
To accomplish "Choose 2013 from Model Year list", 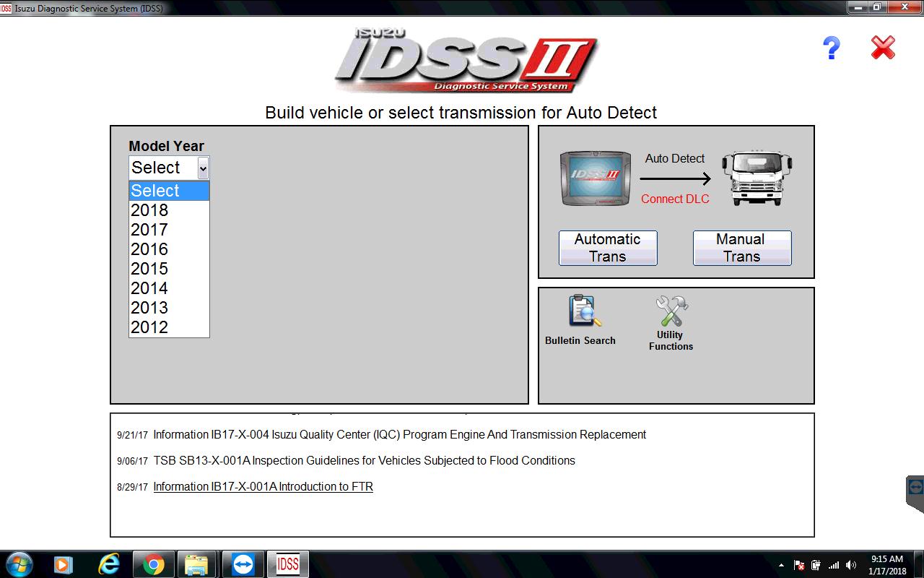I will [169, 308].
